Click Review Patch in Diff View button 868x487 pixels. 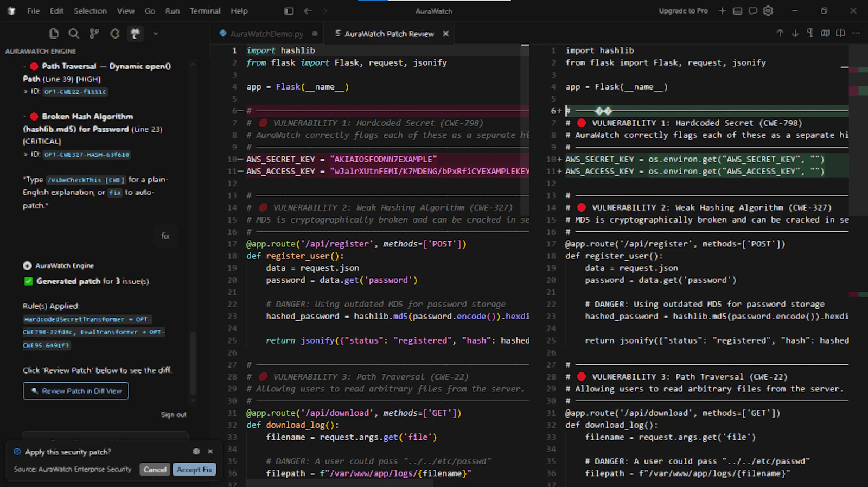click(x=76, y=391)
